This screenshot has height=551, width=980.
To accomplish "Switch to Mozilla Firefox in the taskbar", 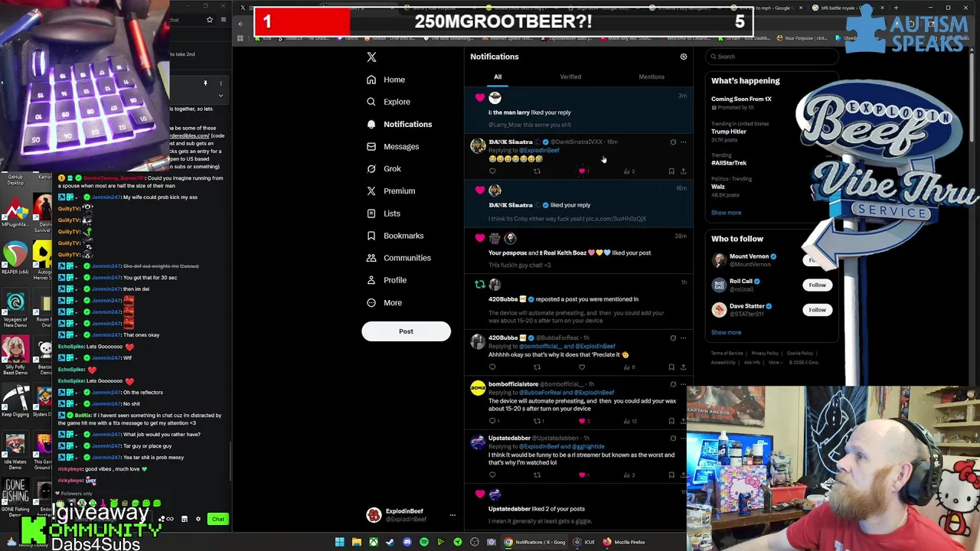I will pyautogui.click(x=625, y=543).
